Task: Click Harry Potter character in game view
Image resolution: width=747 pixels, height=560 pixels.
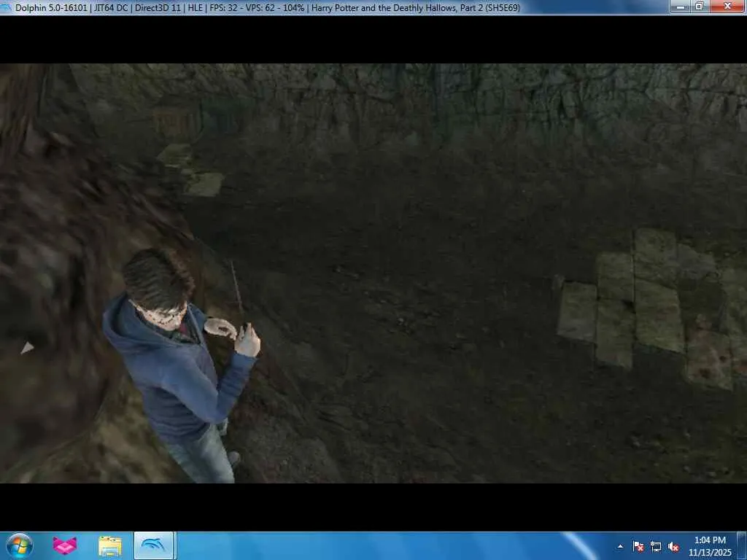Action: pos(183,367)
